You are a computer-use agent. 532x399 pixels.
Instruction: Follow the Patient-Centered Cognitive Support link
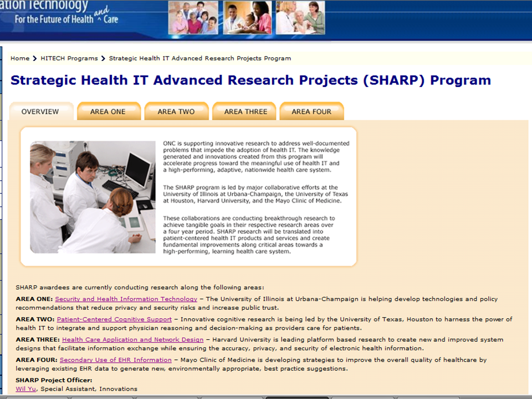pyautogui.click(x=114, y=319)
